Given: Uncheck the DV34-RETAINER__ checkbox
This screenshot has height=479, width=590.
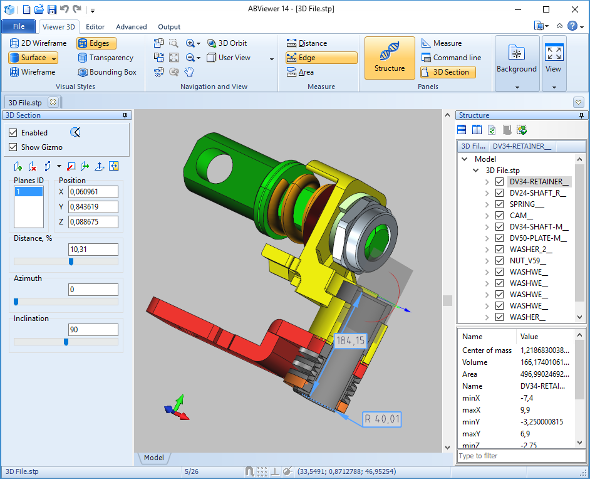Looking at the screenshot, I should (x=499, y=181).
